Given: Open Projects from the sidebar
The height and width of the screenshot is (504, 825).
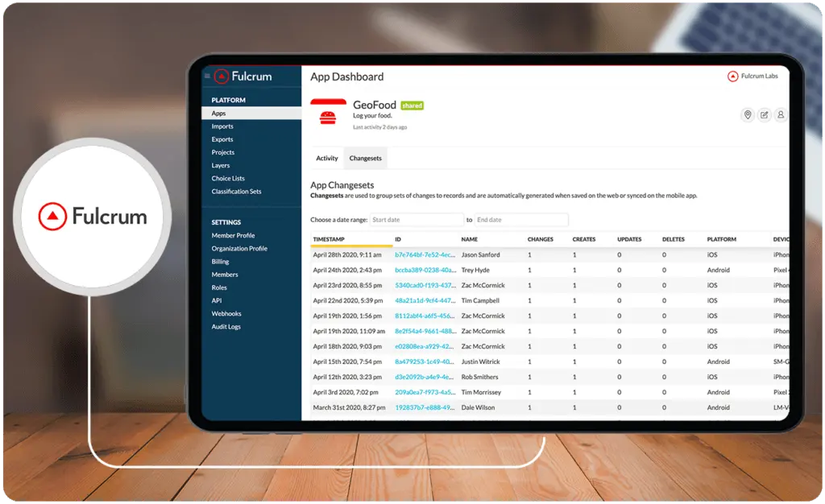Looking at the screenshot, I should point(223,152).
